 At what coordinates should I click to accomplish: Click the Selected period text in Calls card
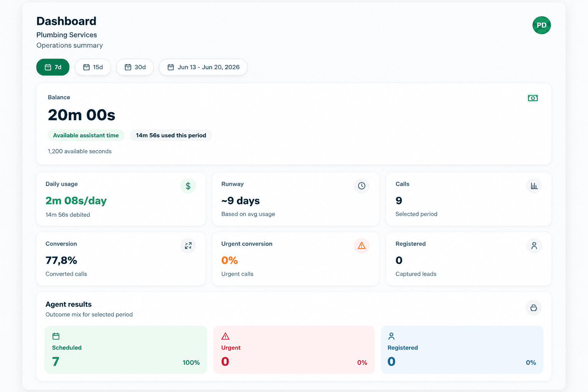[416, 214]
